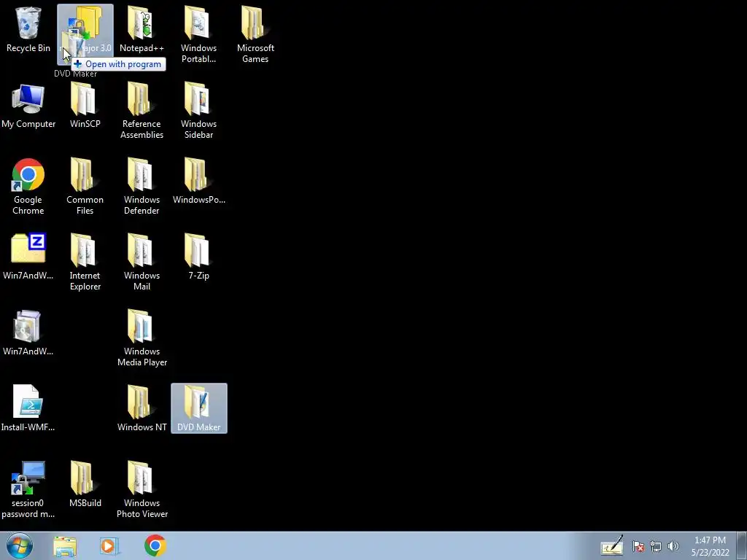Select the Windows Photo Viewer folder
The height and width of the screenshot is (560, 747).
[142, 489]
